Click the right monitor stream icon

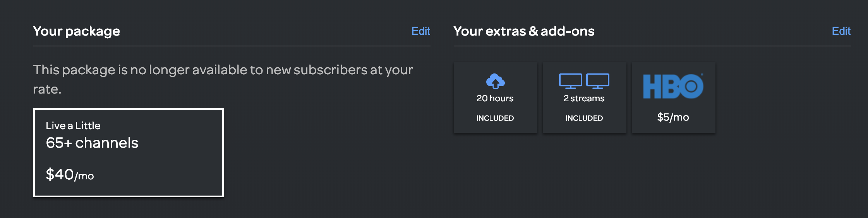(x=598, y=81)
